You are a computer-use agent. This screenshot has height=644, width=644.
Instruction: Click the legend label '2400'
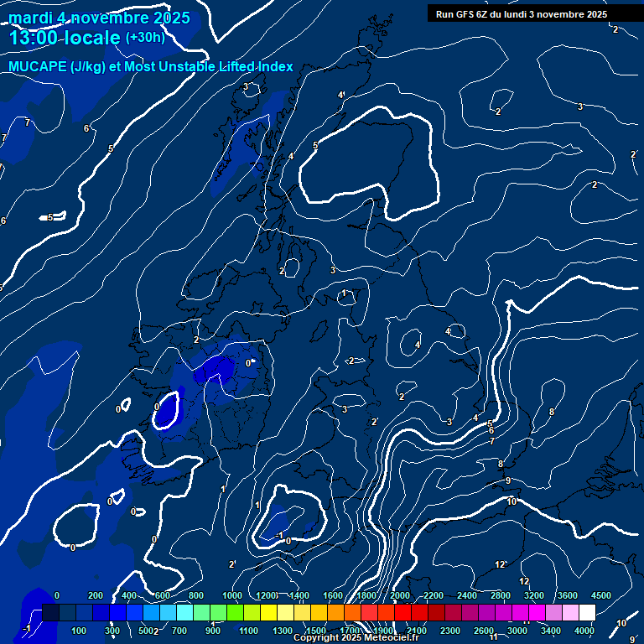coord(467,595)
